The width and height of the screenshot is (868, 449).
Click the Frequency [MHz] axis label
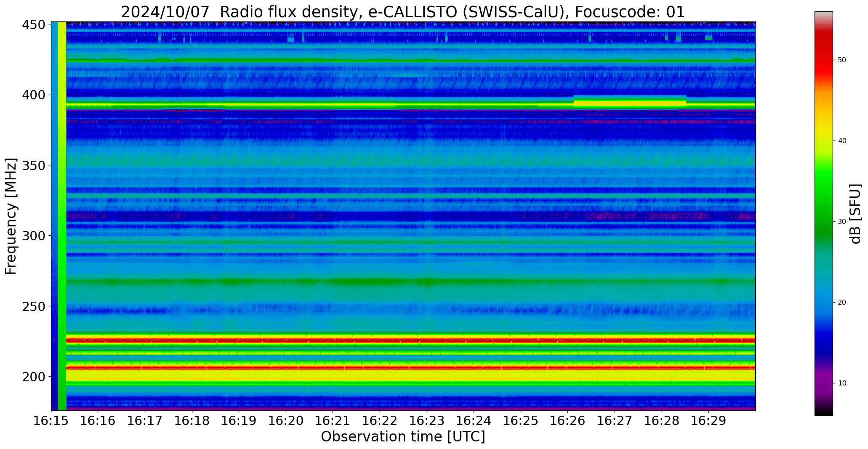(x=11, y=216)
